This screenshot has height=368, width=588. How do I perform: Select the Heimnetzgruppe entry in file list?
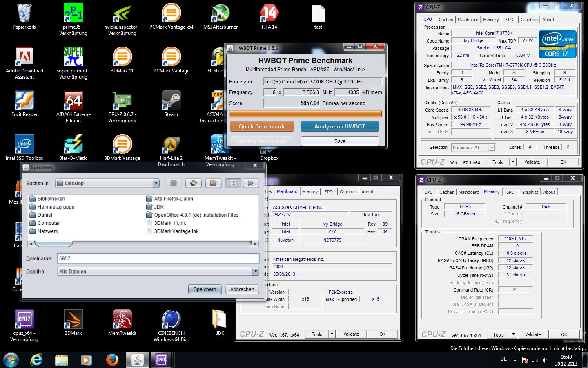(x=52, y=207)
